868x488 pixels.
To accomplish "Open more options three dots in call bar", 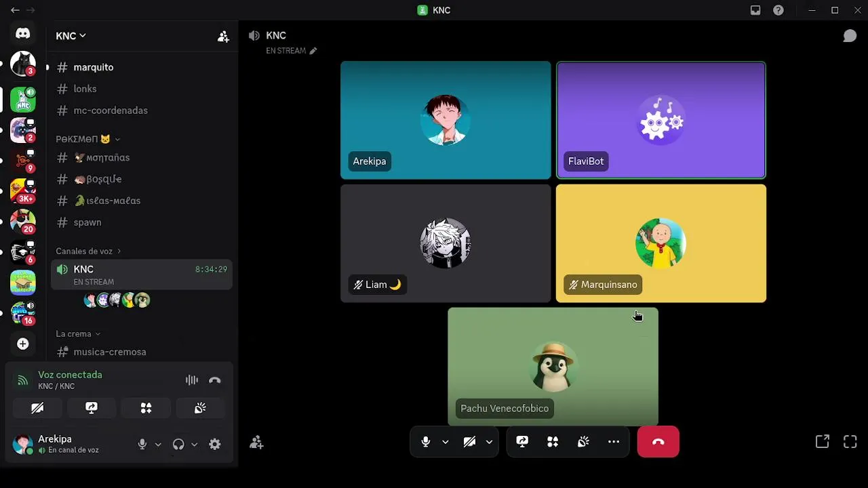I will (x=614, y=442).
